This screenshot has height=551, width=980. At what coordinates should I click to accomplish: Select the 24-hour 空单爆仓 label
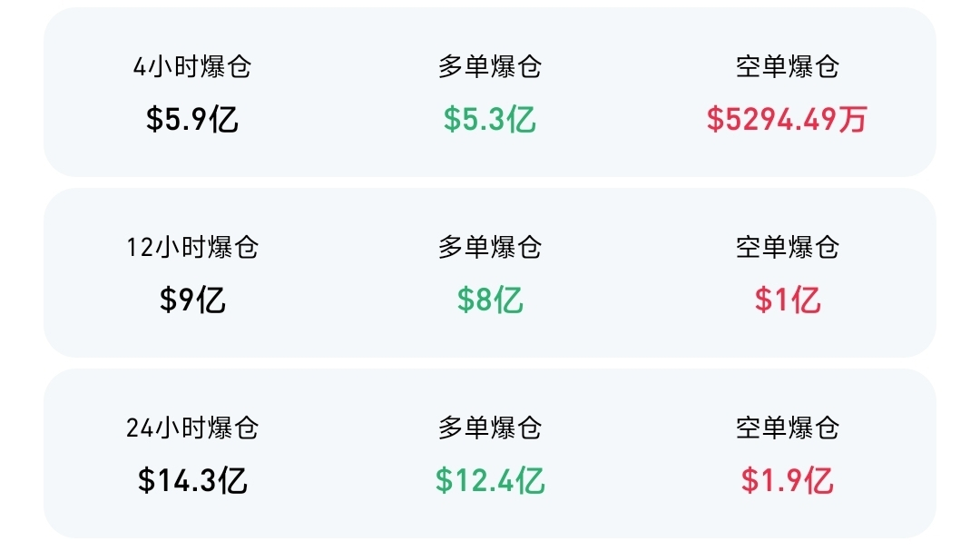[x=788, y=428]
